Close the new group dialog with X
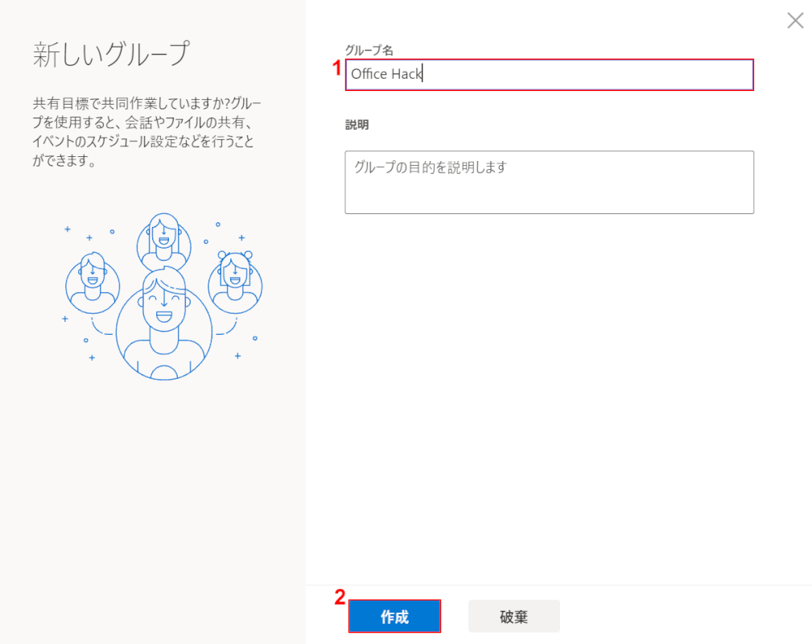 tap(795, 21)
